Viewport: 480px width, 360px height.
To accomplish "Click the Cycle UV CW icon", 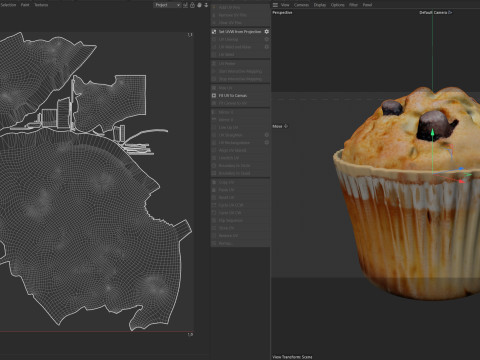I will (214, 213).
